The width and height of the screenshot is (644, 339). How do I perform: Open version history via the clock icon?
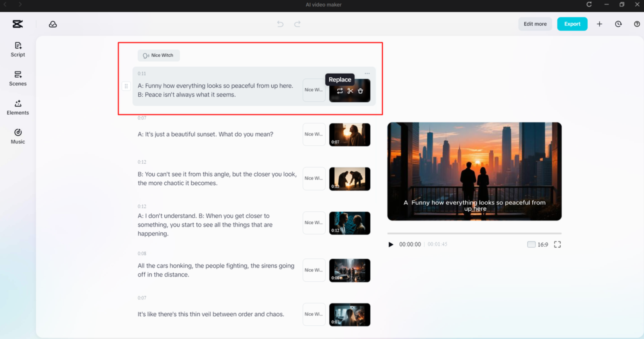[x=618, y=24]
